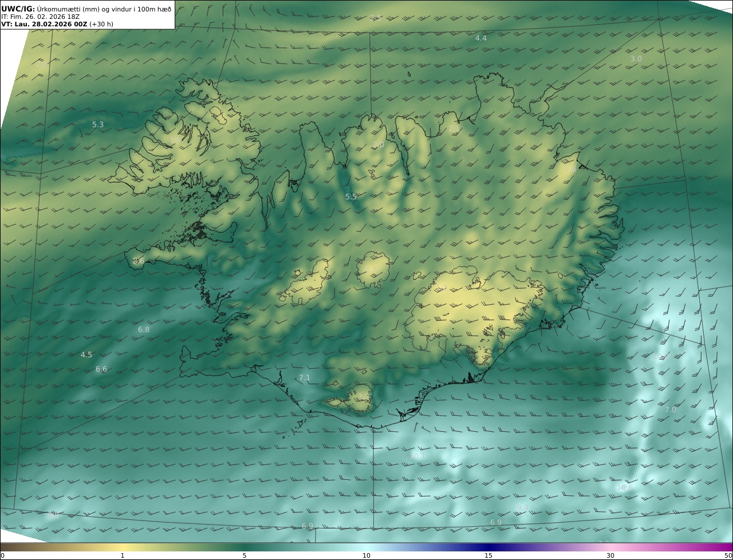This screenshot has width=733, height=560.
Task: Click the "50" tick on the color scale
Action: [x=728, y=555]
